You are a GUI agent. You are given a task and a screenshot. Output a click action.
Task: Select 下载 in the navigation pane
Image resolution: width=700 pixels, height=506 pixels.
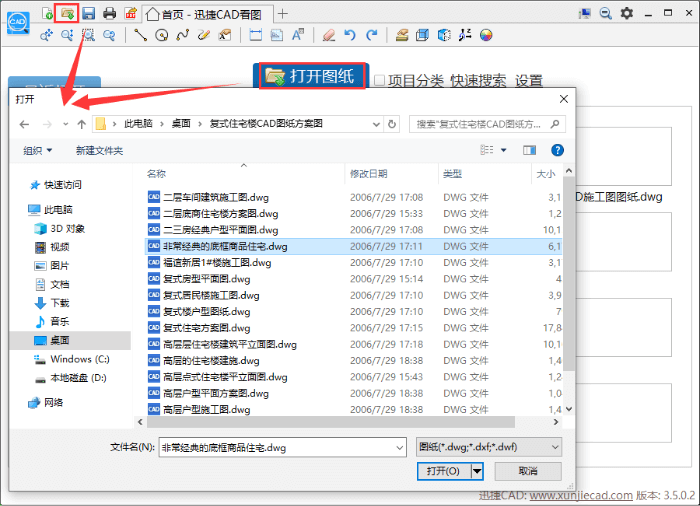pos(59,303)
